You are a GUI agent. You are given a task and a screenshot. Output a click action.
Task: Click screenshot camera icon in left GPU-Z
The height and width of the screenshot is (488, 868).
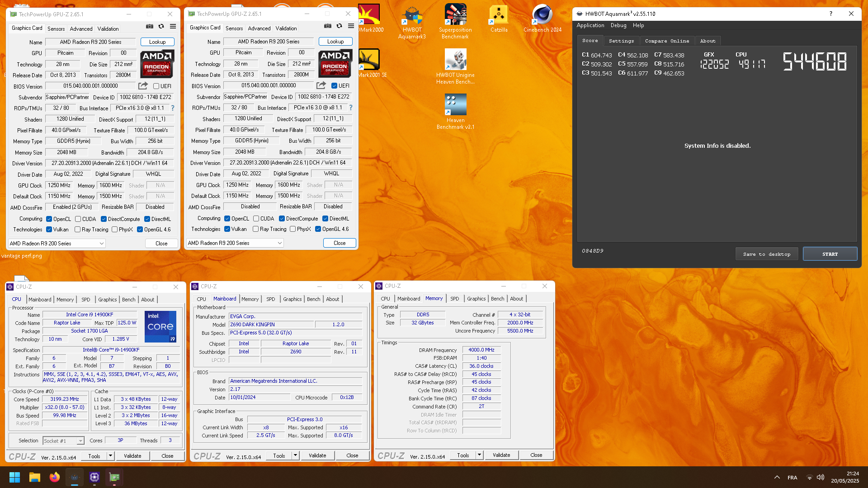click(x=150, y=27)
